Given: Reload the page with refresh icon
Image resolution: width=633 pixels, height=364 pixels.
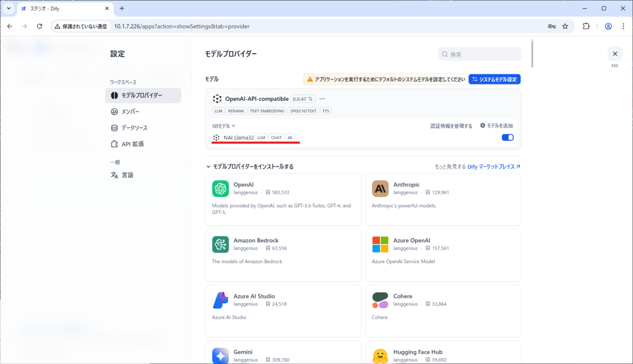Looking at the screenshot, I should 40,26.
